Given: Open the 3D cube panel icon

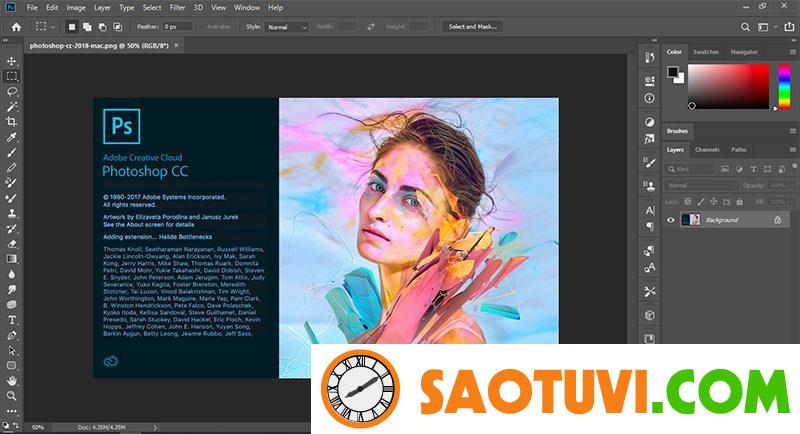Looking at the screenshot, I should coord(649,315).
